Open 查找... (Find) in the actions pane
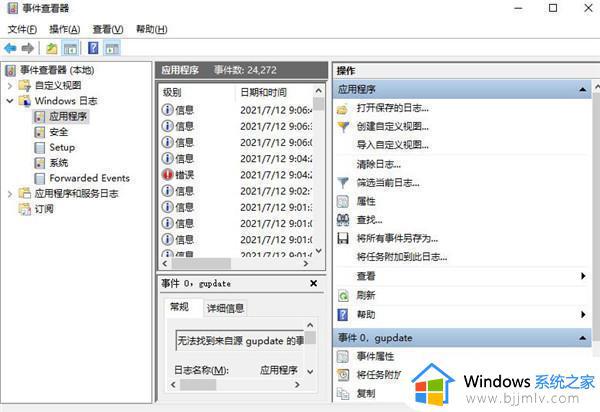This screenshot has height=412, width=600. [x=368, y=219]
